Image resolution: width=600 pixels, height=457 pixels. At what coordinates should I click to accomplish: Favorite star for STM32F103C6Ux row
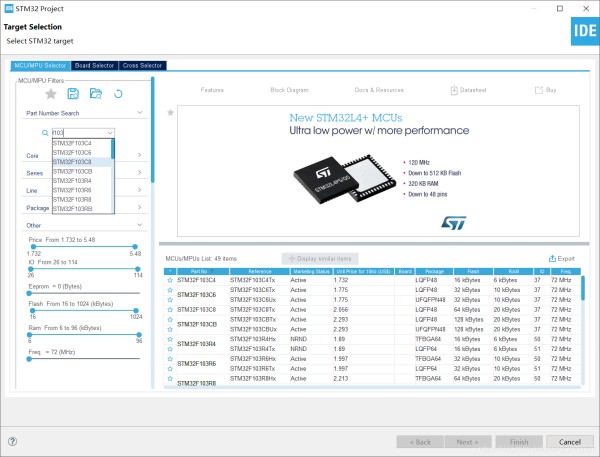[x=170, y=300]
